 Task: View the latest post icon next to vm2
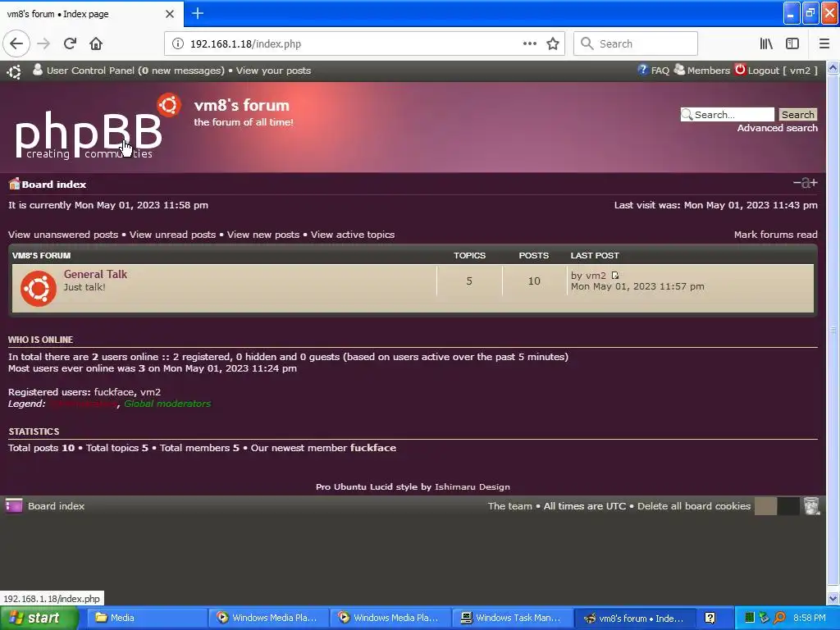[615, 276]
